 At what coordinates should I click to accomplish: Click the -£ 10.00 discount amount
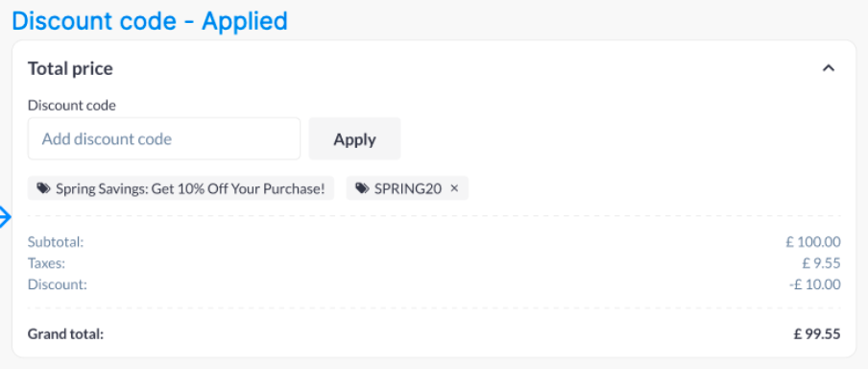[815, 284]
